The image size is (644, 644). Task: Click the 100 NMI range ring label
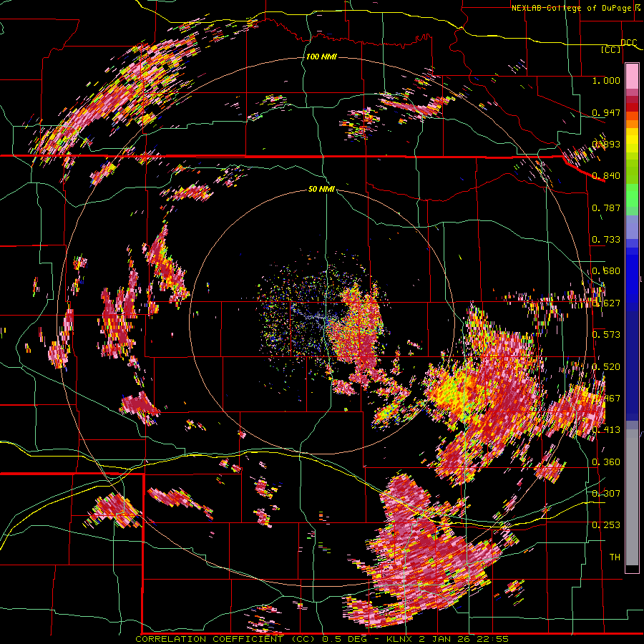pyautogui.click(x=321, y=57)
